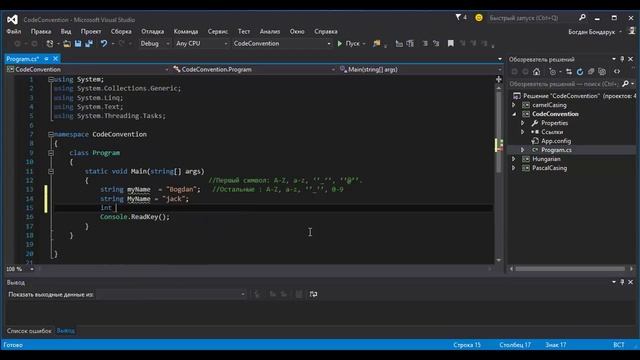The width and height of the screenshot is (640, 360).
Task: Click Show All Files icon in Solution Explorer
Action: tap(602, 72)
